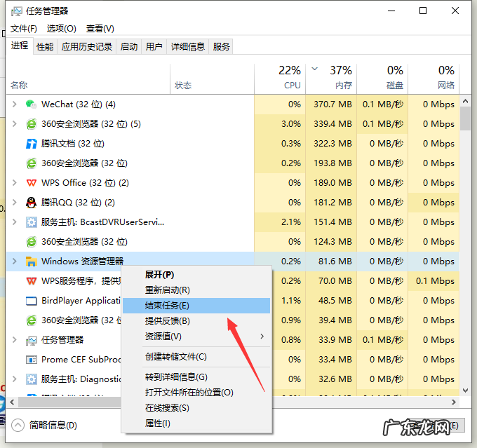Expand the WPS Office process group
This screenshot has width=477, height=448.
coord(14,183)
